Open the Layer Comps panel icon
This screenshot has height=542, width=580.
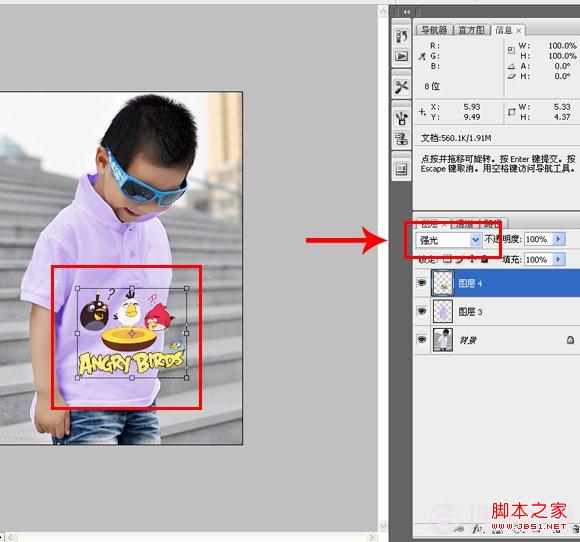pyautogui.click(x=401, y=170)
